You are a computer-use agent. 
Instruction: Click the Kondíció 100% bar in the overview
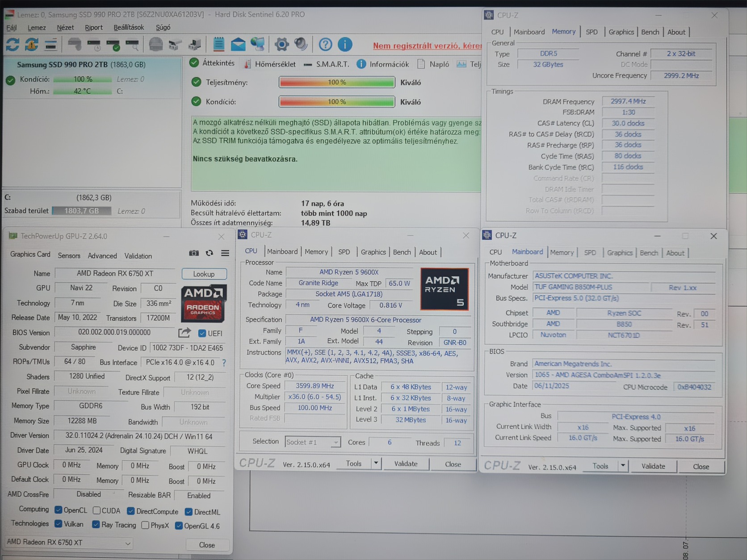(x=337, y=102)
